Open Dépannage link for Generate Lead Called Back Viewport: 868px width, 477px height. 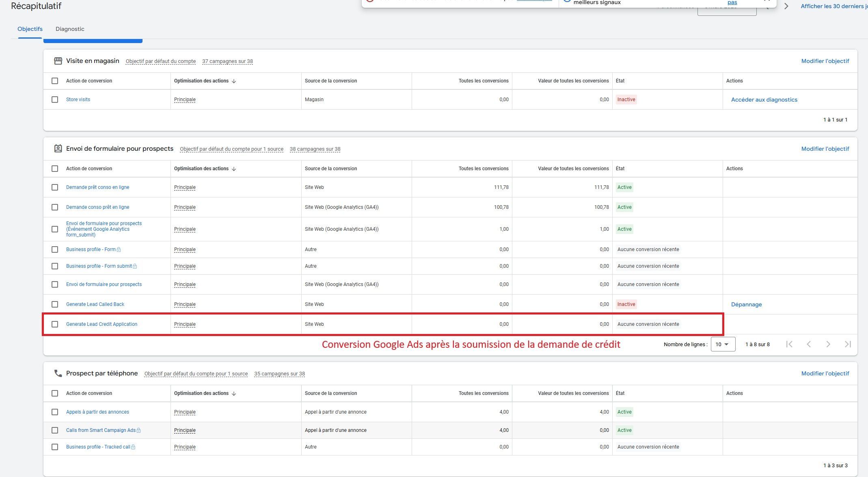(x=746, y=304)
